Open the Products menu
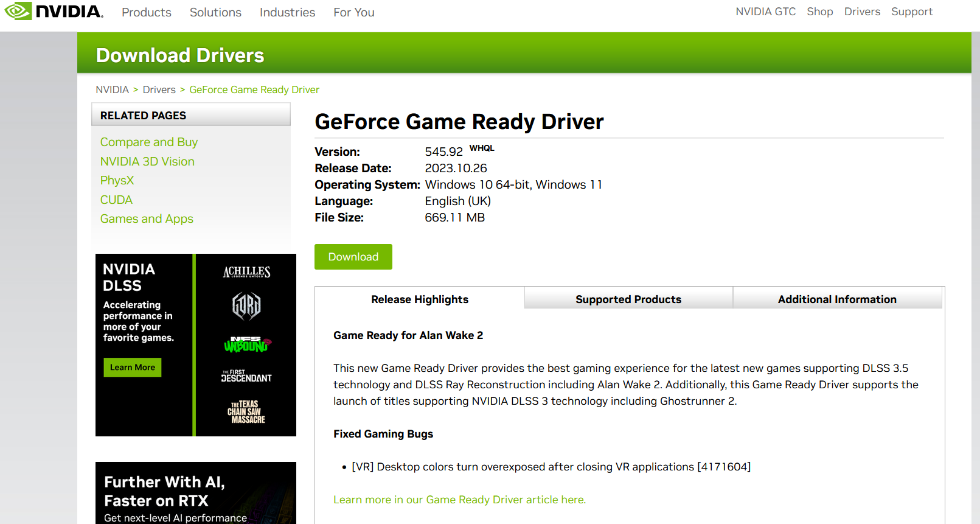This screenshot has height=524, width=980. click(147, 12)
